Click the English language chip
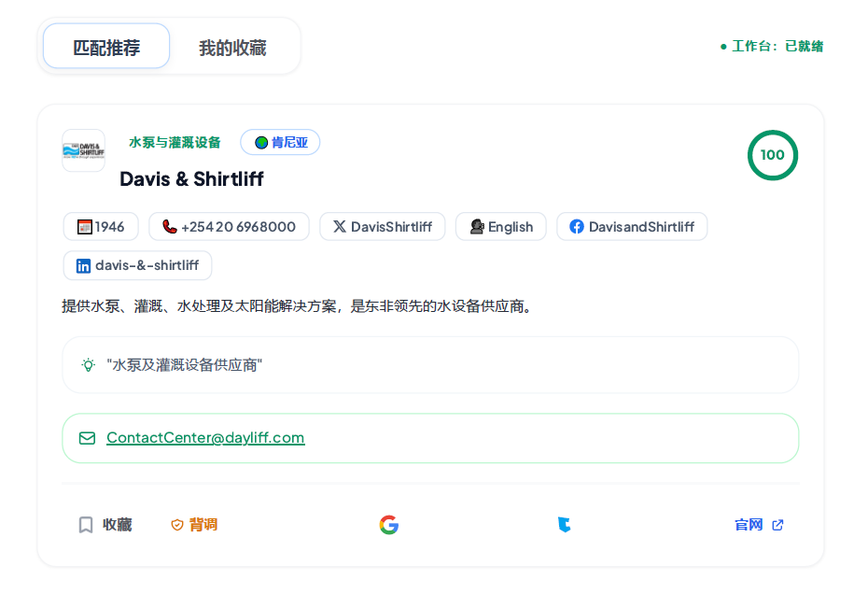Image resolution: width=868 pixels, height=594 pixels. [501, 227]
